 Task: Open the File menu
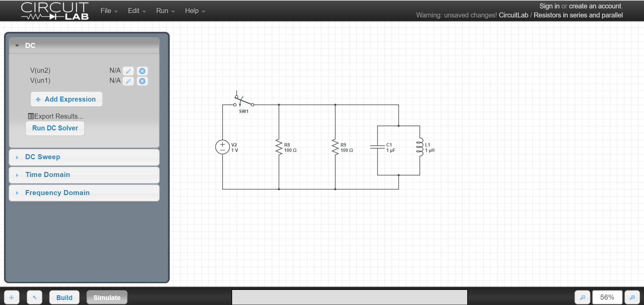[109, 11]
